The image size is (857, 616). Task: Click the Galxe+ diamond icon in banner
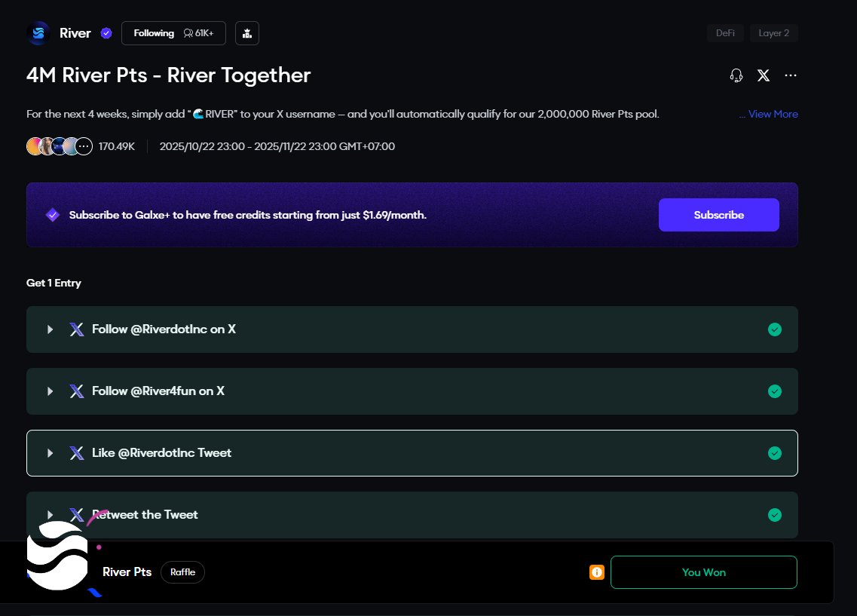point(53,215)
